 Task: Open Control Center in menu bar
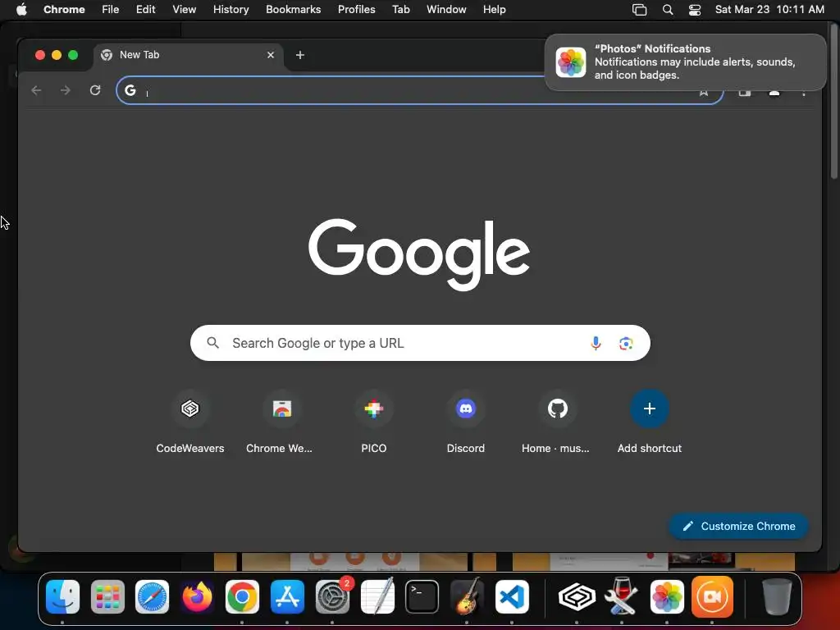(x=694, y=10)
